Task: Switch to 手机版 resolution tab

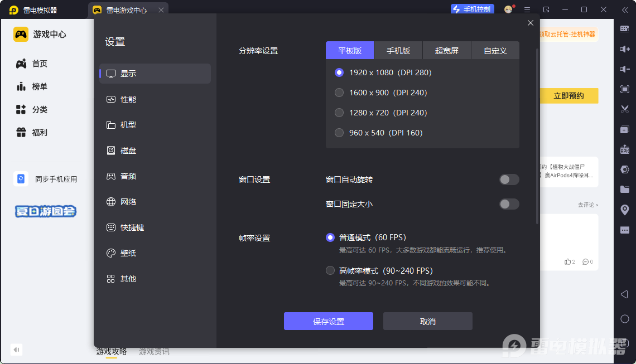Action: tap(398, 50)
